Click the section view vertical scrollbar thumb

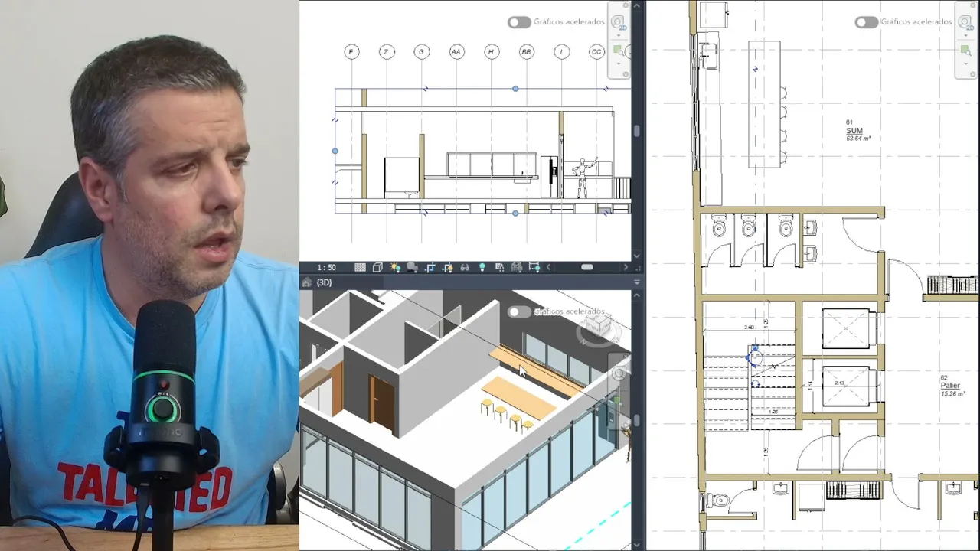coord(636,131)
